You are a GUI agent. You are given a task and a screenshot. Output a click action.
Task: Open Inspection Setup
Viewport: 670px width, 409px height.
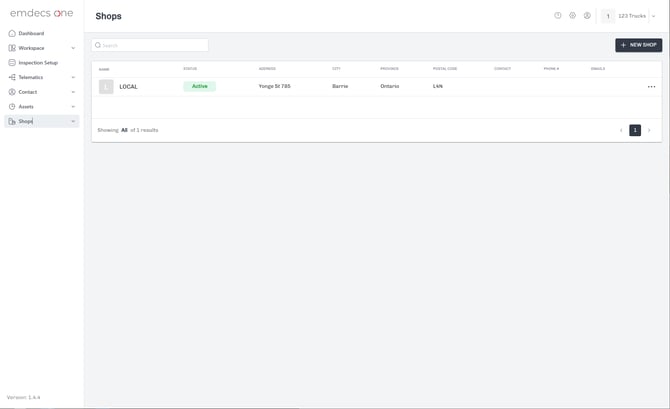coord(38,63)
